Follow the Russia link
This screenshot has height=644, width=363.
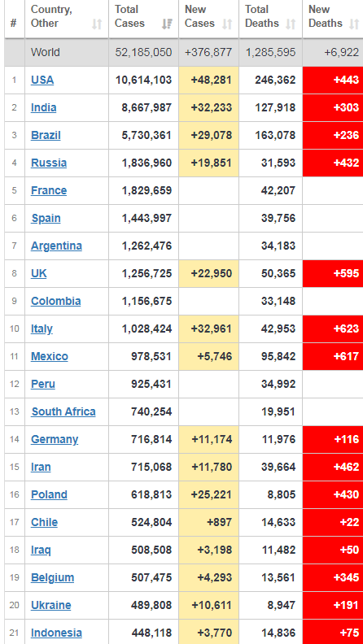tap(49, 163)
